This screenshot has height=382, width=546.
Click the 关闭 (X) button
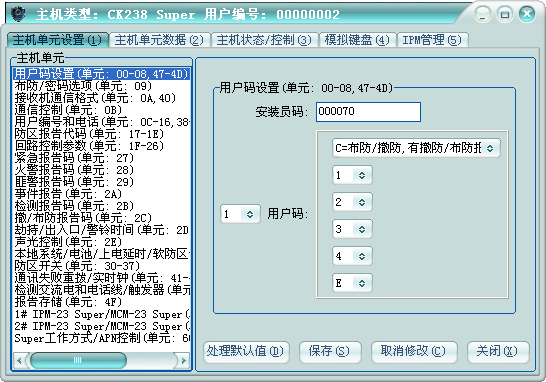pyautogui.click(x=498, y=351)
